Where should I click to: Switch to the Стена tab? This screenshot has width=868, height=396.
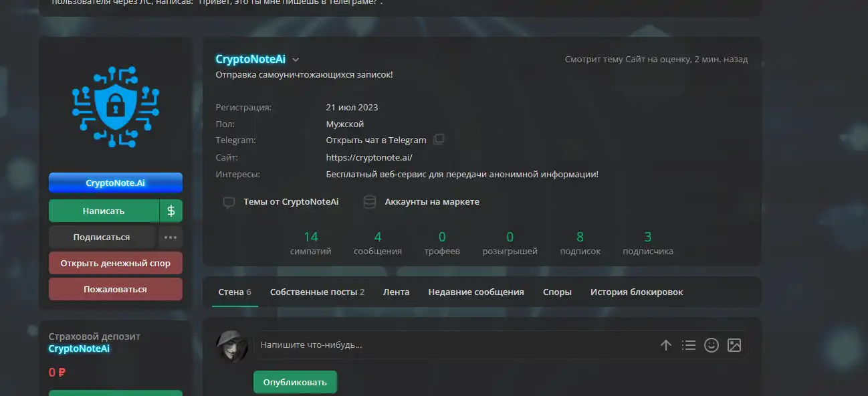(x=235, y=292)
